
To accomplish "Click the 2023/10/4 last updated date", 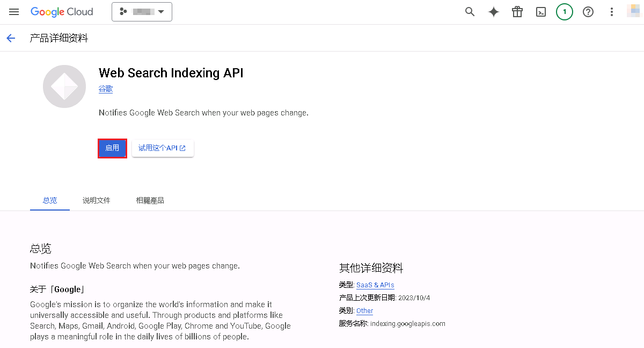I will 414,298.
